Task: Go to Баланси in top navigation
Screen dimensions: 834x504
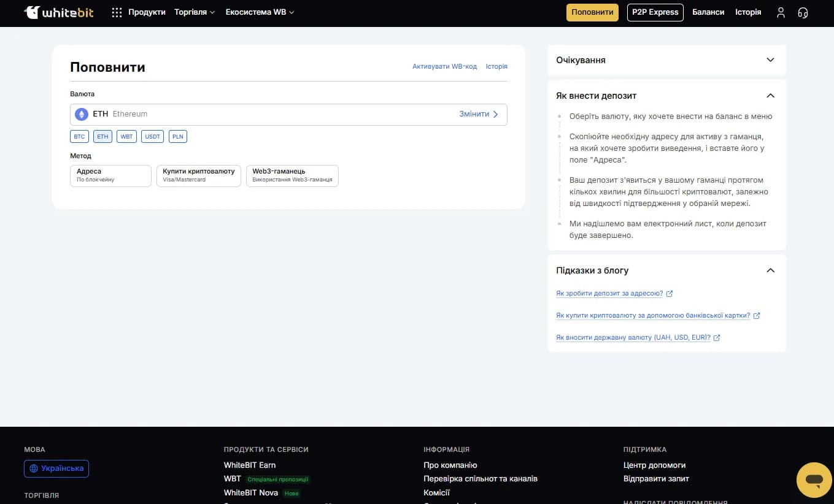Action: click(x=708, y=12)
